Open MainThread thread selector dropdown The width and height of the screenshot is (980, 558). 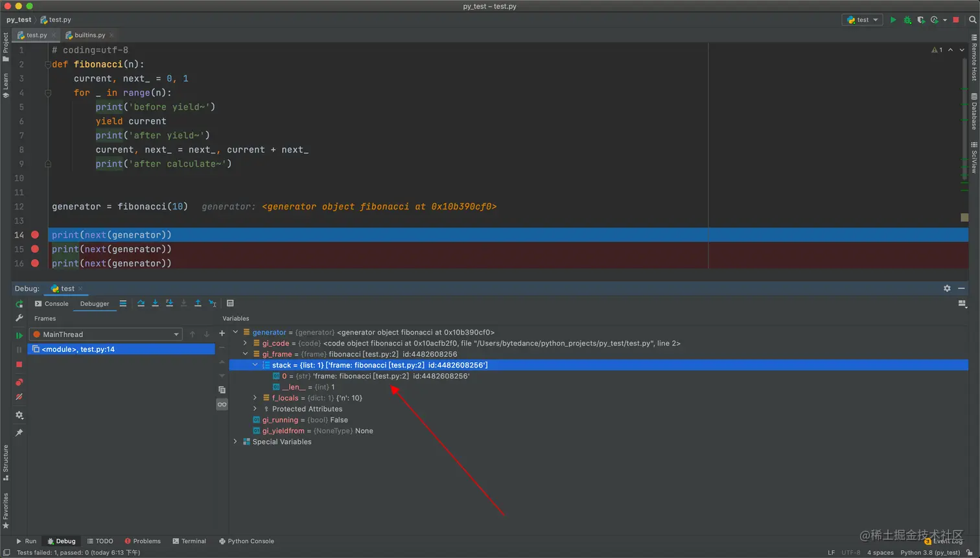(105, 334)
